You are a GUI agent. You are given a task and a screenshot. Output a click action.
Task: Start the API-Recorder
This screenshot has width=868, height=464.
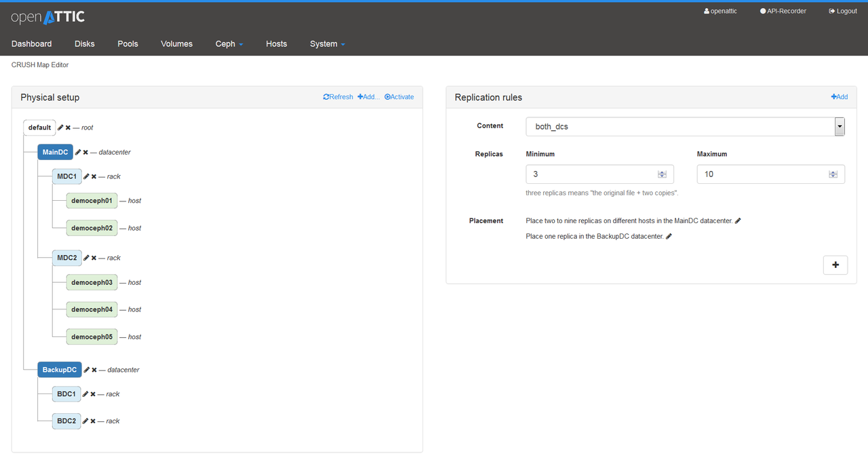tap(783, 12)
